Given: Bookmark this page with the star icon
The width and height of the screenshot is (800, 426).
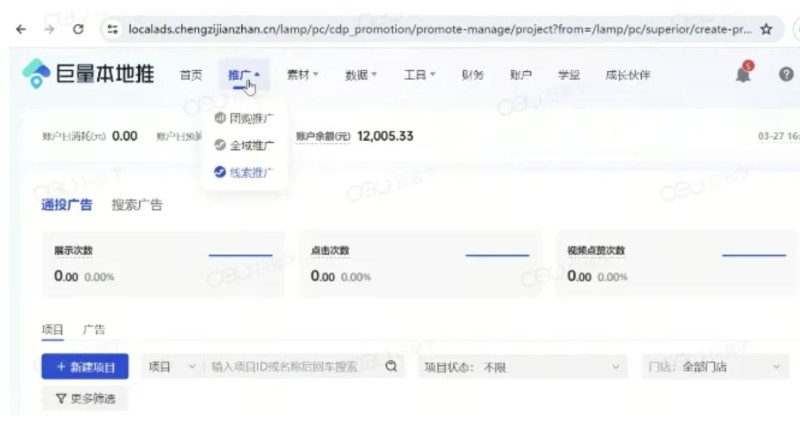Looking at the screenshot, I should pyautogui.click(x=766, y=29).
